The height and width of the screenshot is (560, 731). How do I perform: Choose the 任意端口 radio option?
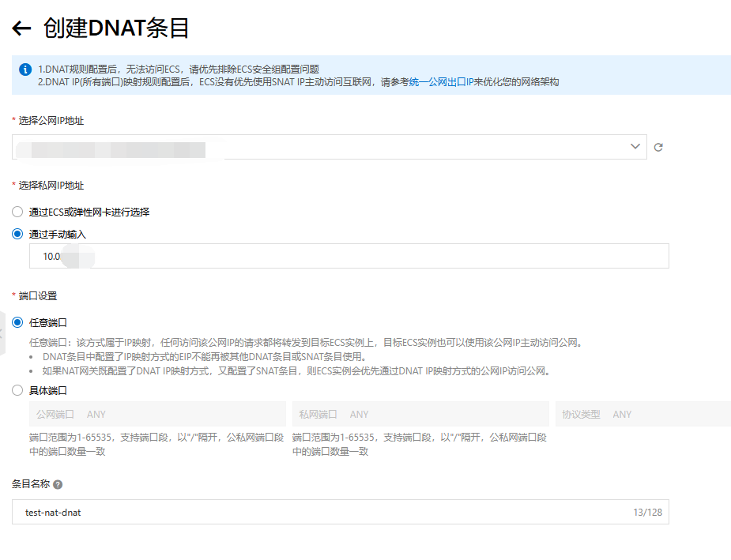coord(17,322)
